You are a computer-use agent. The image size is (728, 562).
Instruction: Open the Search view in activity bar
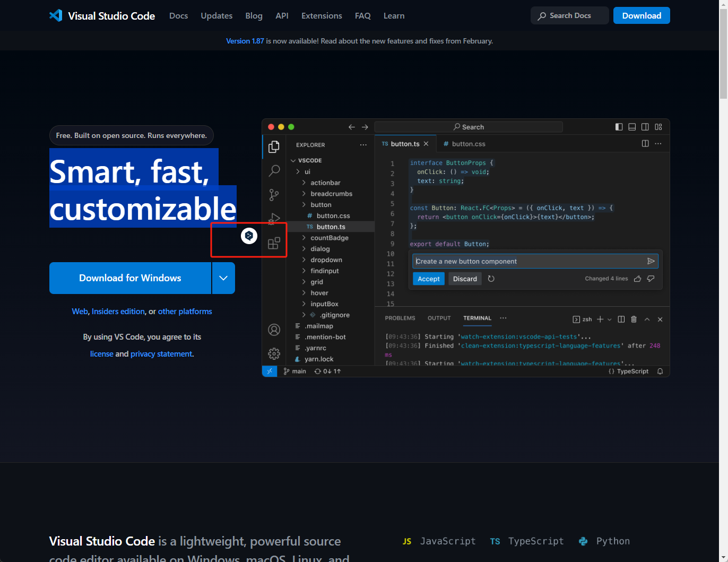(x=274, y=170)
